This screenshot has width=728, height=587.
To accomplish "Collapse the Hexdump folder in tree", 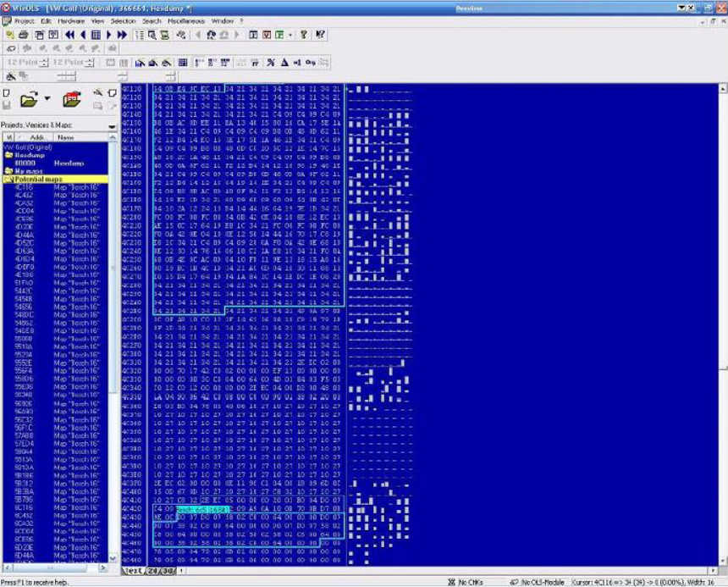I will [8, 155].
